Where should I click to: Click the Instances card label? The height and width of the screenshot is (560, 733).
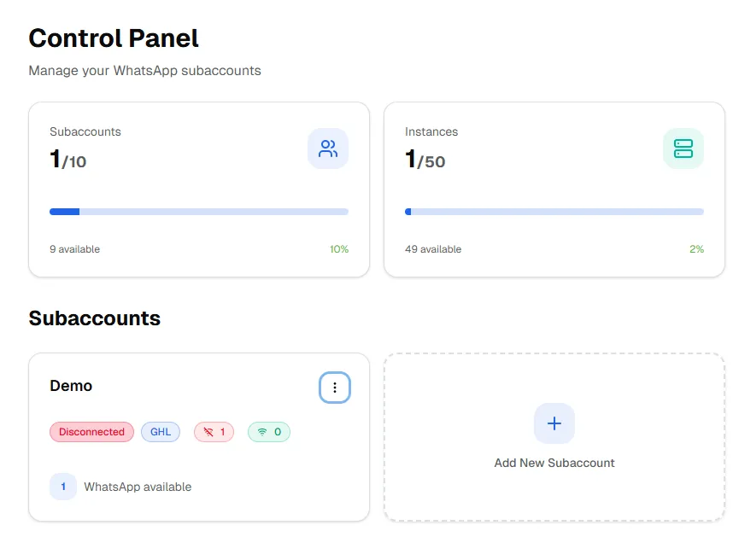(431, 131)
